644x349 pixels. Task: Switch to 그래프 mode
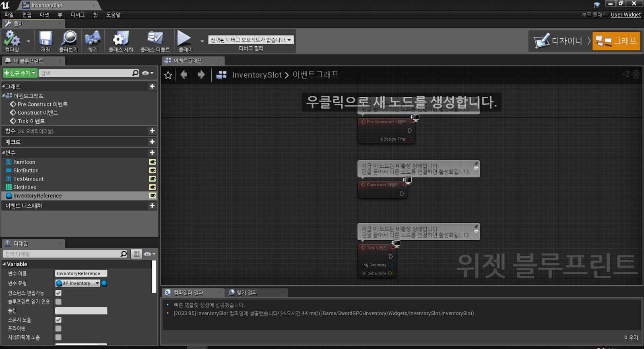tap(616, 41)
